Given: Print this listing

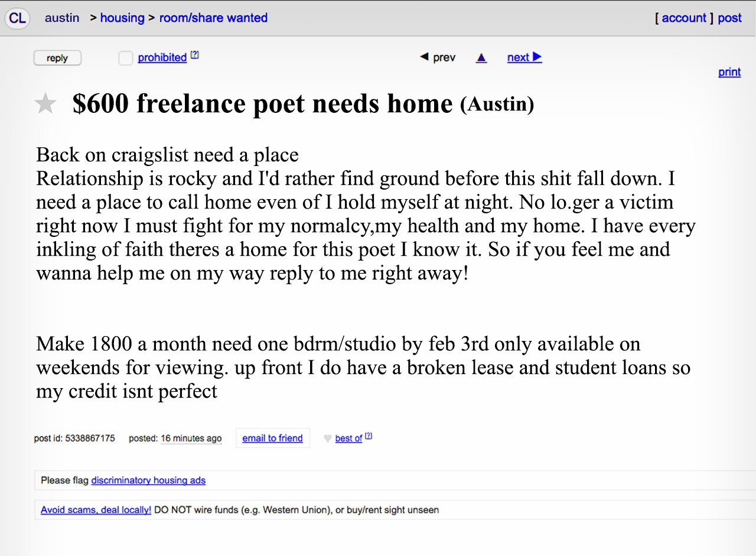Looking at the screenshot, I should (x=729, y=72).
